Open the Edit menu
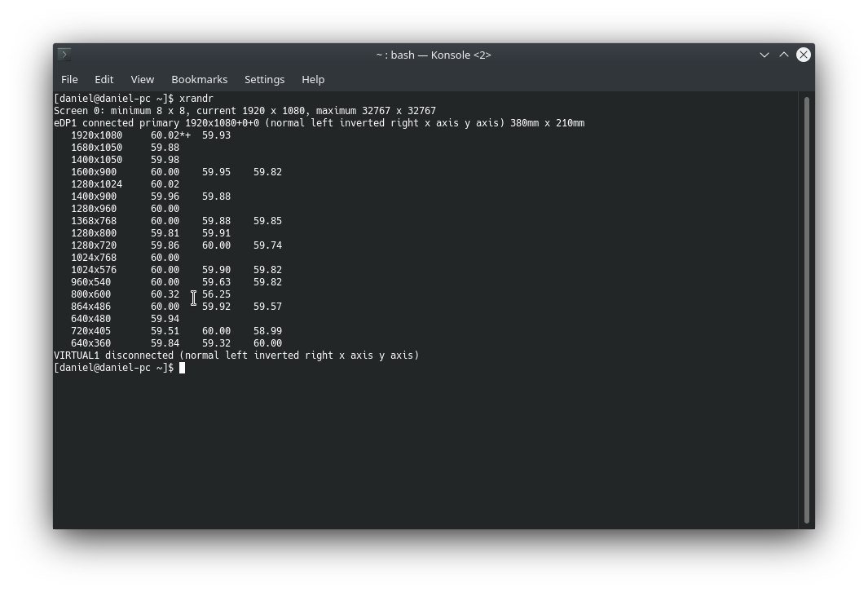The image size is (868, 592). 104,79
